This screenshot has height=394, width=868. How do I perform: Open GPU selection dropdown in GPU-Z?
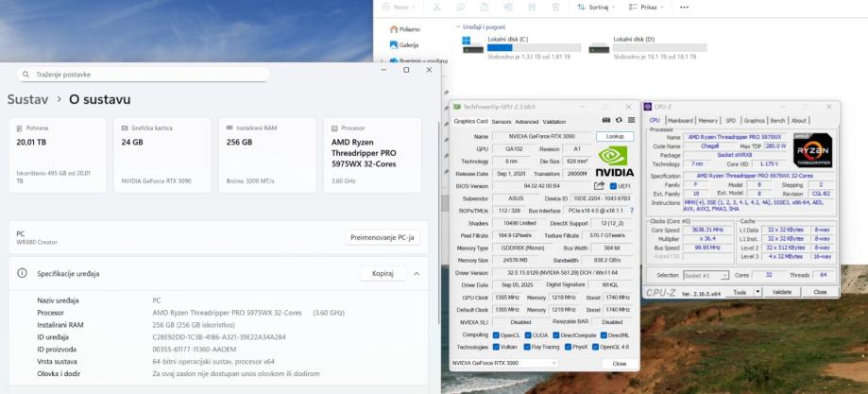tap(504, 363)
